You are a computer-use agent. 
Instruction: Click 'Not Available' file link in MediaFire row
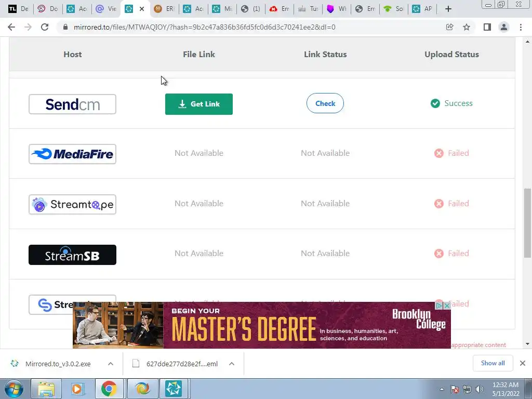[x=199, y=153]
